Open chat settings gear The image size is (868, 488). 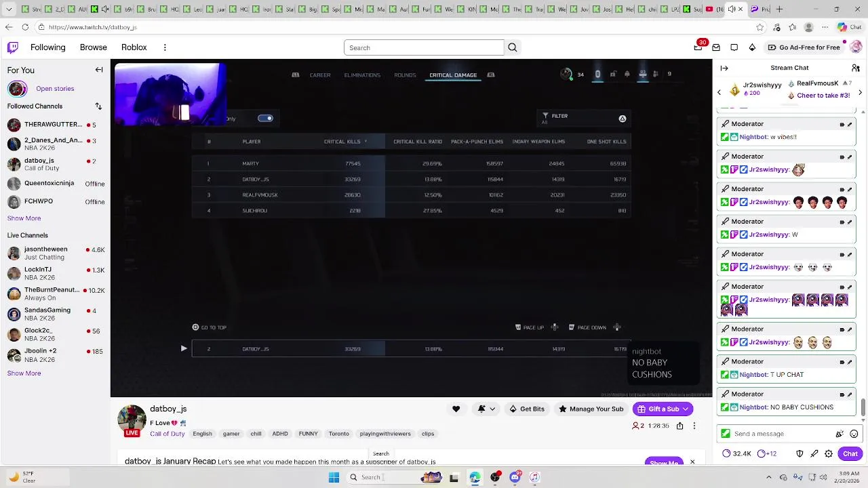click(829, 453)
